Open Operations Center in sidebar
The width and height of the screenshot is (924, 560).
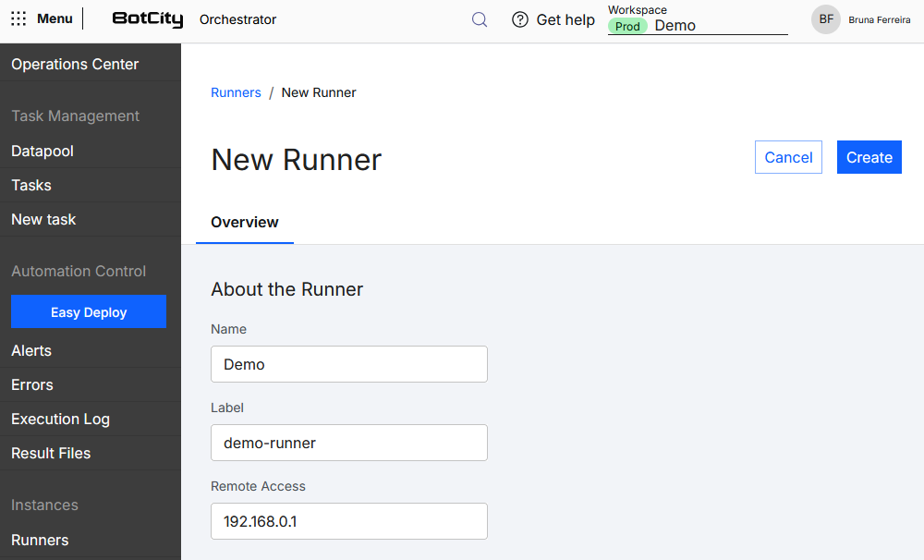[91, 64]
